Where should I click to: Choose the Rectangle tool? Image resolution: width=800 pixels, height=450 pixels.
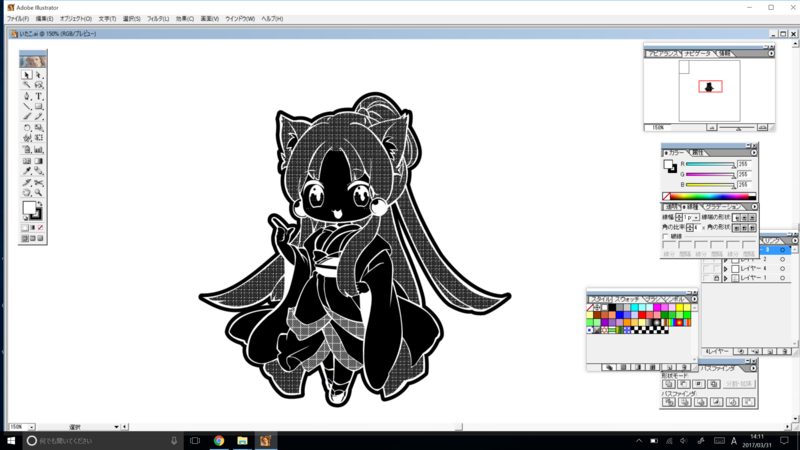point(39,107)
